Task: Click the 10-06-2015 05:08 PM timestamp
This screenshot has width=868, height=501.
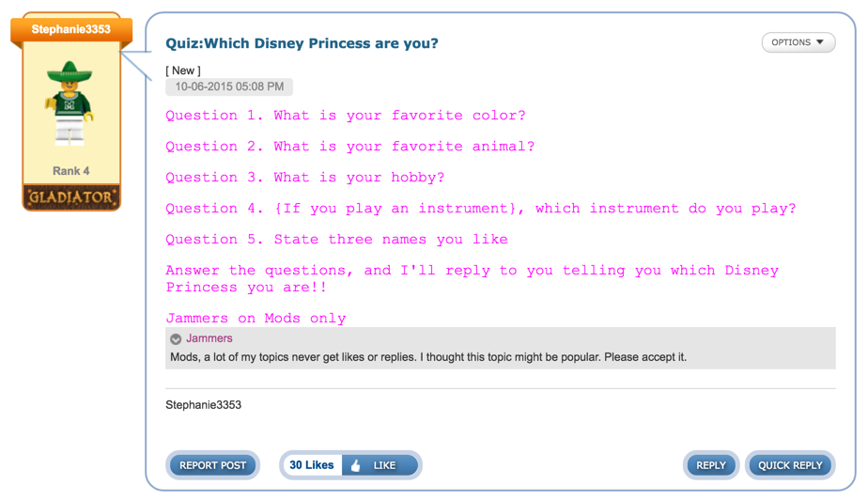Action: pos(229,86)
